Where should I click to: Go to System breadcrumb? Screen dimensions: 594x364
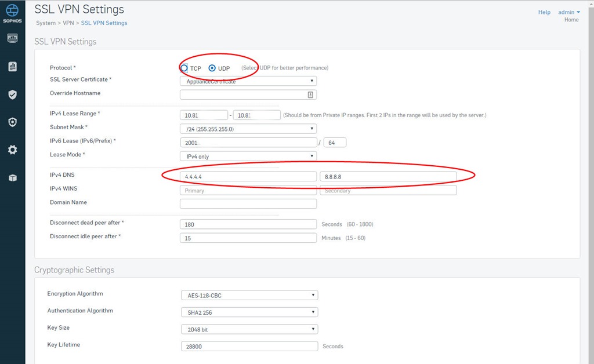pos(46,23)
